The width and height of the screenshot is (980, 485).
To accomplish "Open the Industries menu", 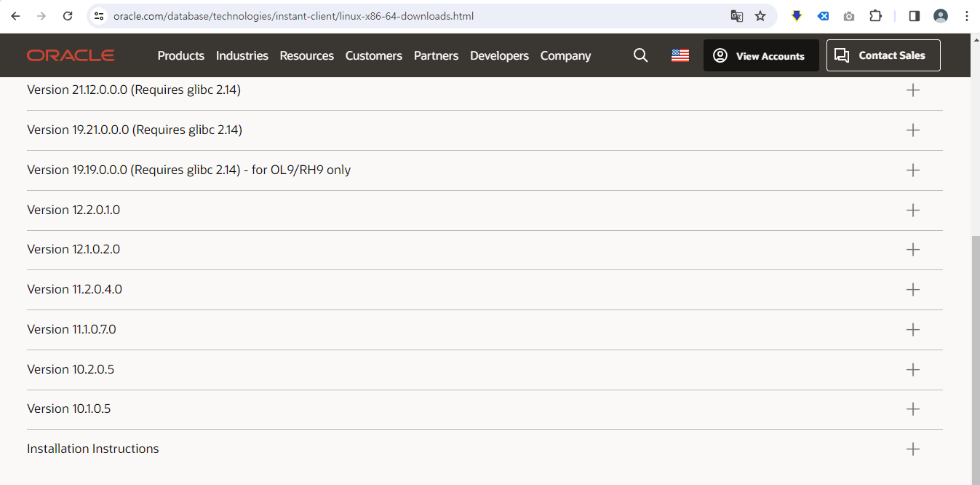I will [242, 55].
